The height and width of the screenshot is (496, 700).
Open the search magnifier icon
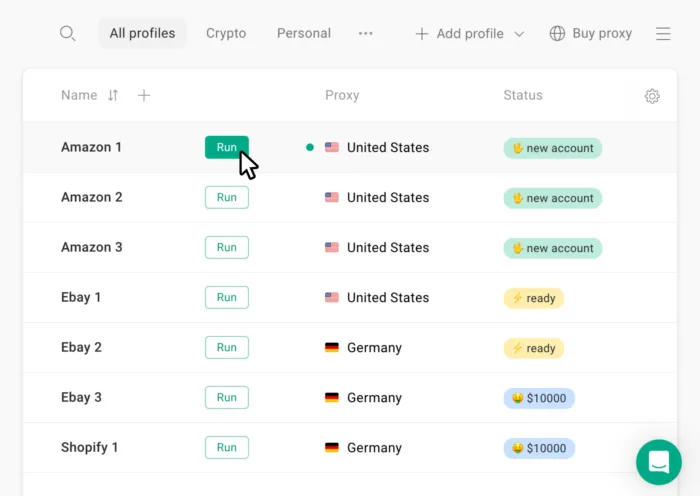[x=67, y=33]
